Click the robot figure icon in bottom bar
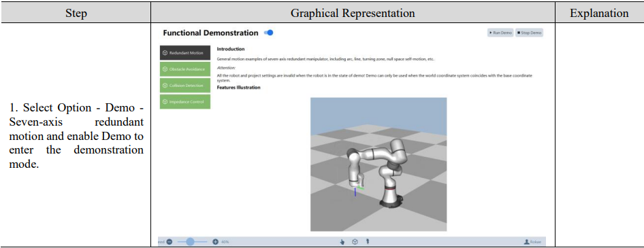This screenshot has width=644, height=248. click(x=367, y=242)
